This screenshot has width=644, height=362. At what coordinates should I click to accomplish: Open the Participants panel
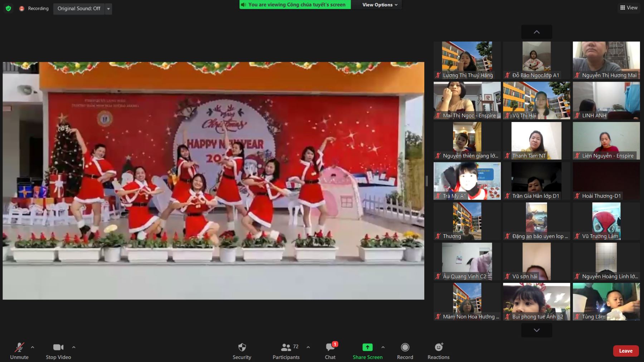click(x=286, y=347)
